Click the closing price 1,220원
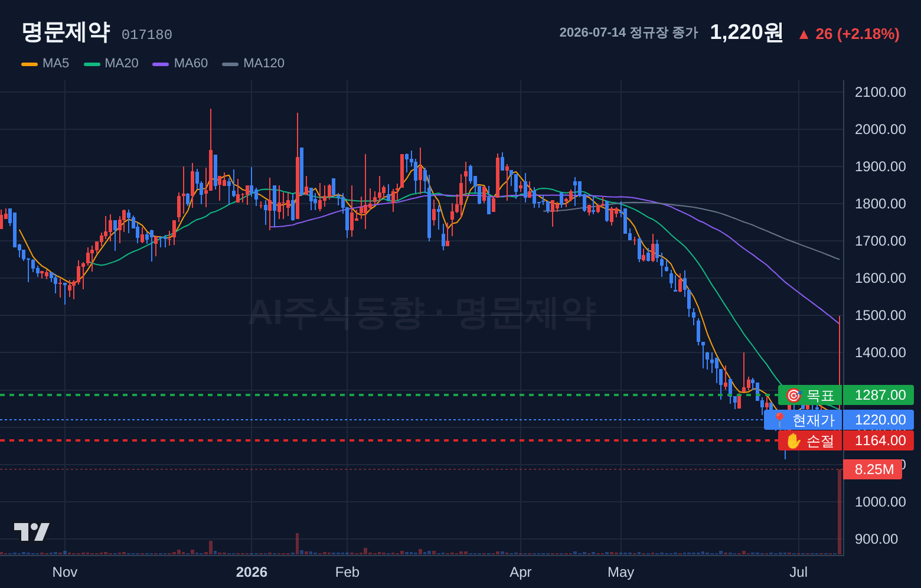The width and height of the screenshot is (921, 588). [746, 32]
